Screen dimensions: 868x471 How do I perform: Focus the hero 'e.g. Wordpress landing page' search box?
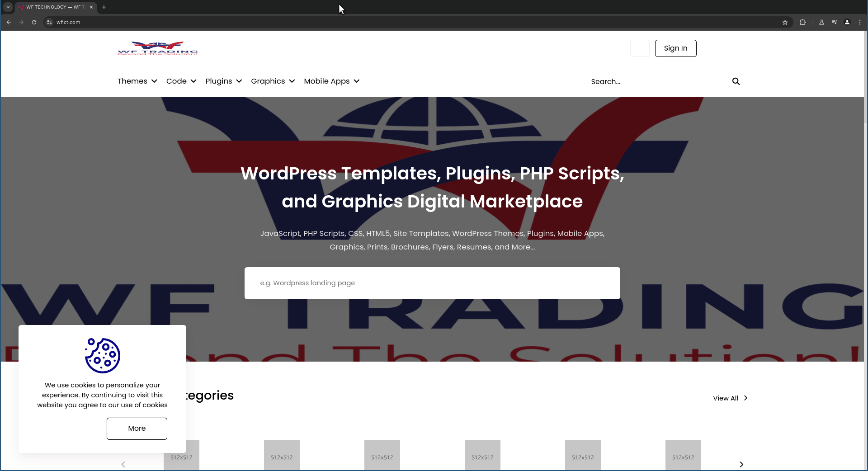coord(432,283)
